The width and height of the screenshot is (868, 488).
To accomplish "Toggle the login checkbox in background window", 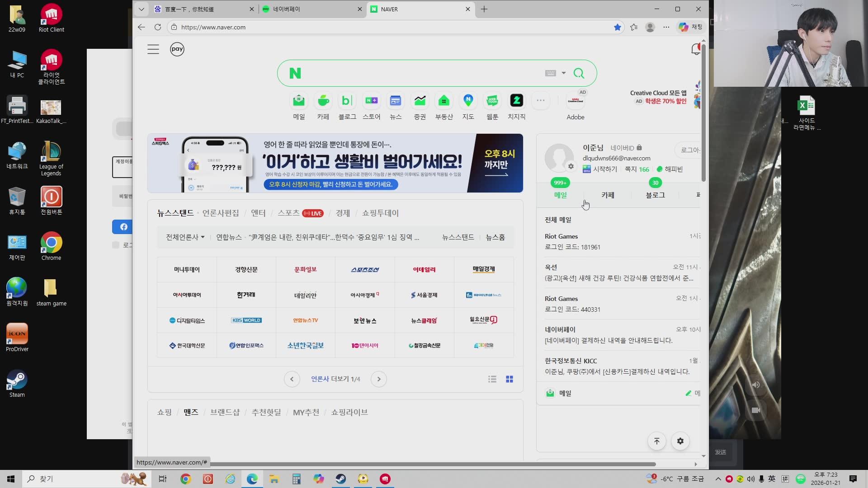I will click(x=116, y=245).
